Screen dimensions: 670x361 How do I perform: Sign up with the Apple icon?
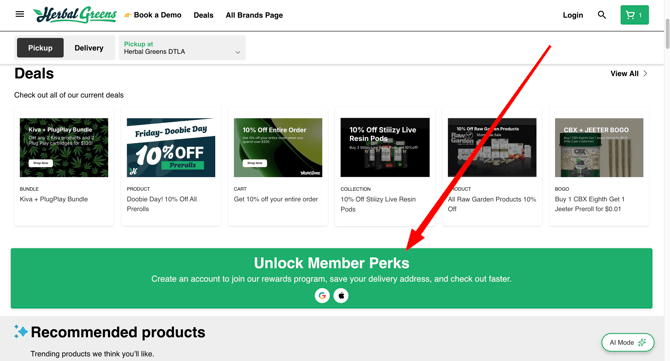point(341,296)
